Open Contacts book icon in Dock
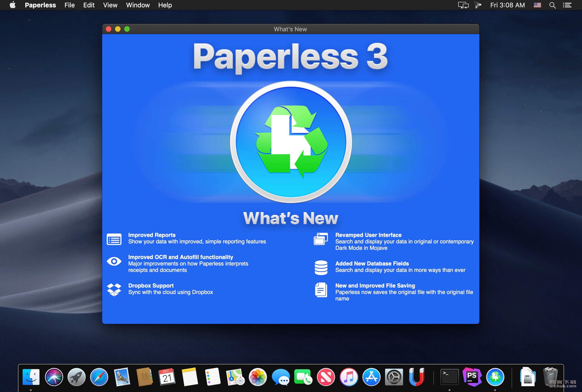This screenshot has width=582, height=392. coord(144,377)
